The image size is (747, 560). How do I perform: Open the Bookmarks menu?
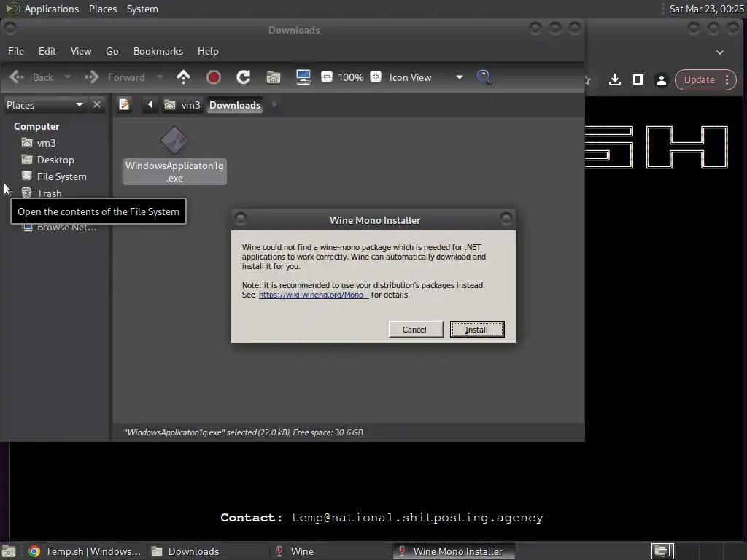point(158,51)
